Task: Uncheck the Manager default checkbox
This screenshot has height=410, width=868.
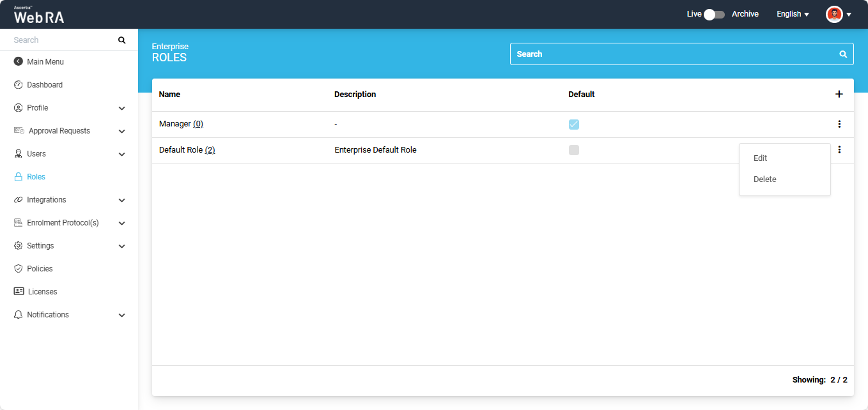Action: point(574,125)
